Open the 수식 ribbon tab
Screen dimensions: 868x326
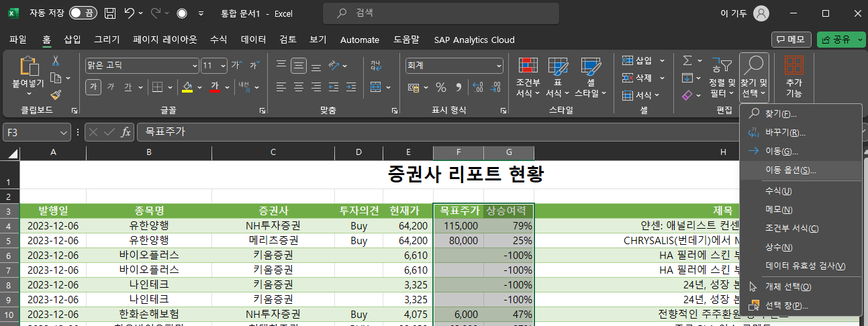coord(219,40)
